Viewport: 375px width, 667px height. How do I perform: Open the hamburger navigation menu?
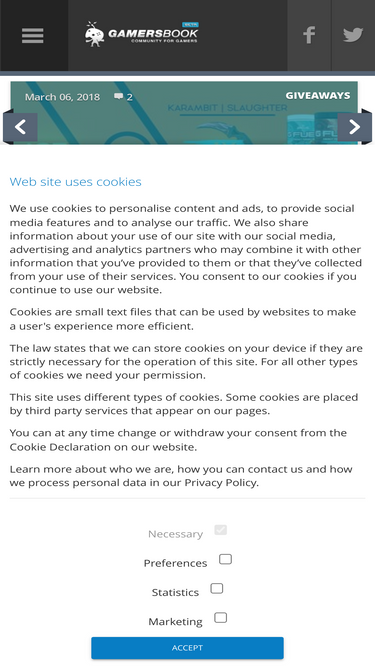33,36
